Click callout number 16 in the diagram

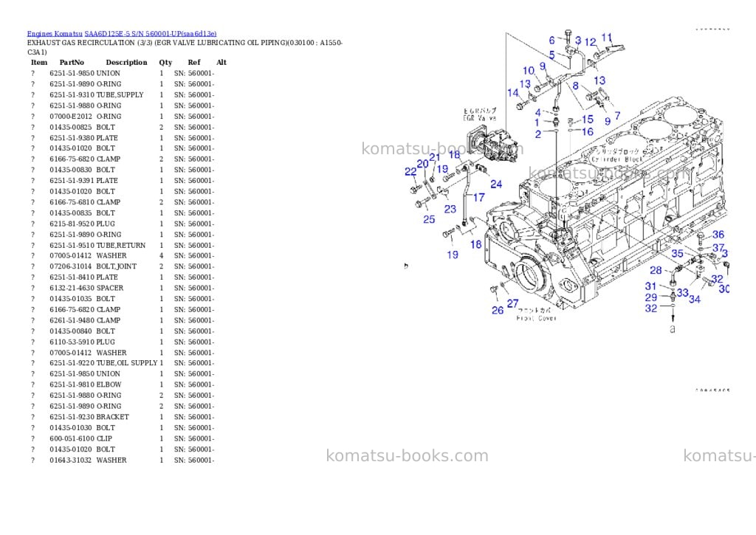587,131
